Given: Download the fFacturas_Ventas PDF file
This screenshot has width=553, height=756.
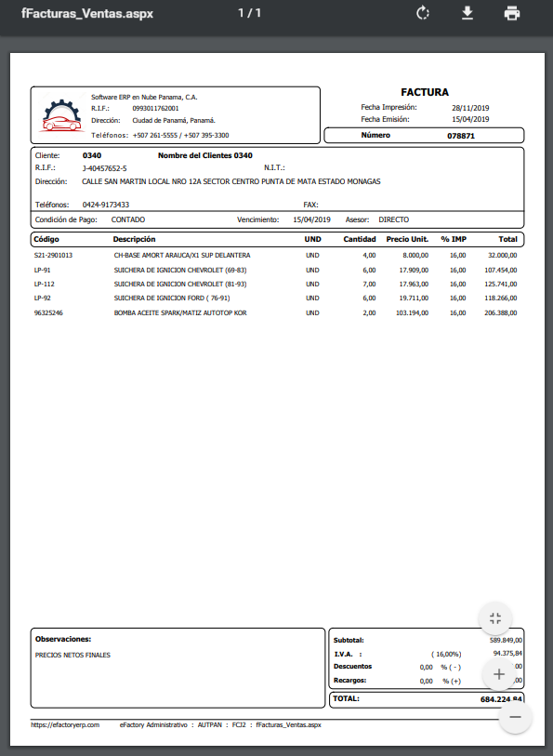Looking at the screenshot, I should (x=467, y=13).
